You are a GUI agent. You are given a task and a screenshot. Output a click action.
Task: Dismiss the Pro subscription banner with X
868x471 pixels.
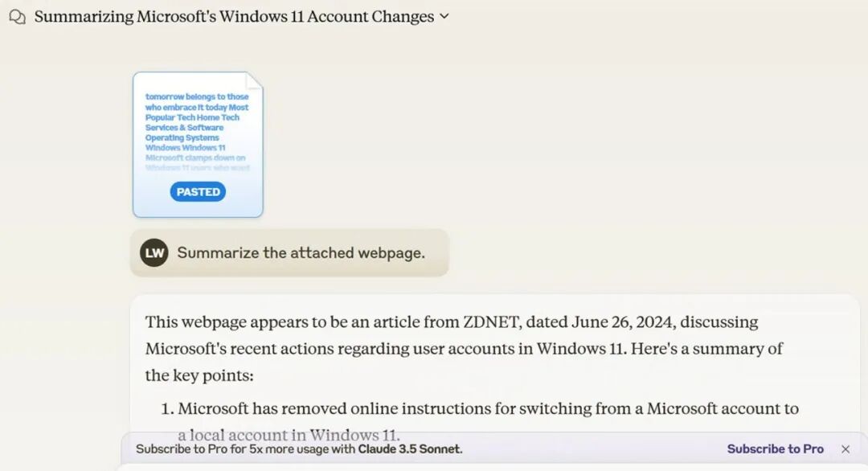tap(845, 449)
